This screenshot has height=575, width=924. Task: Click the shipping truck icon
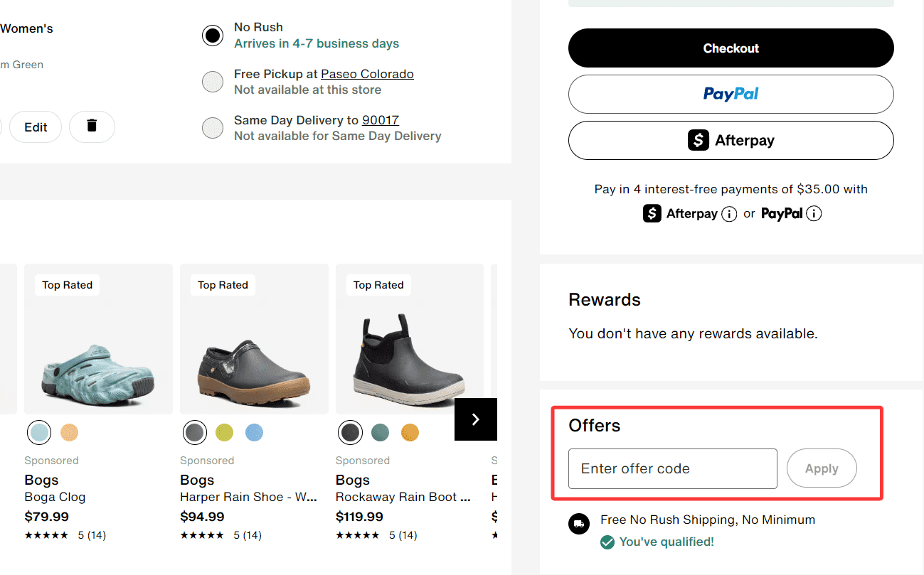coord(579,525)
